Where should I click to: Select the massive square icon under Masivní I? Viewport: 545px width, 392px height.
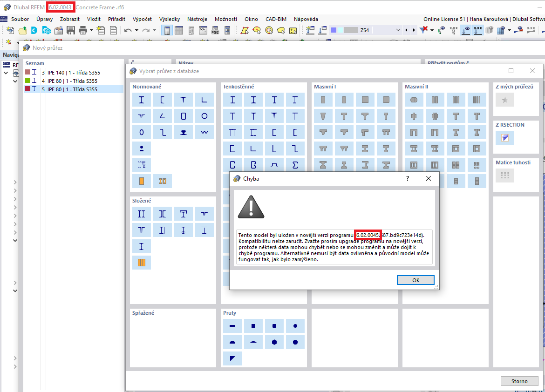pyautogui.click(x=365, y=100)
